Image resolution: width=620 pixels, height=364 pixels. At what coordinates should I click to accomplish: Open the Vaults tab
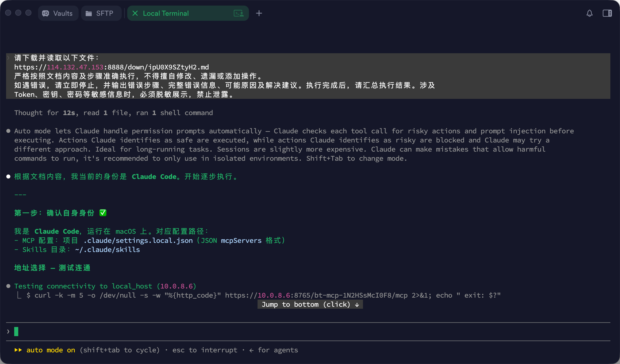(58, 13)
